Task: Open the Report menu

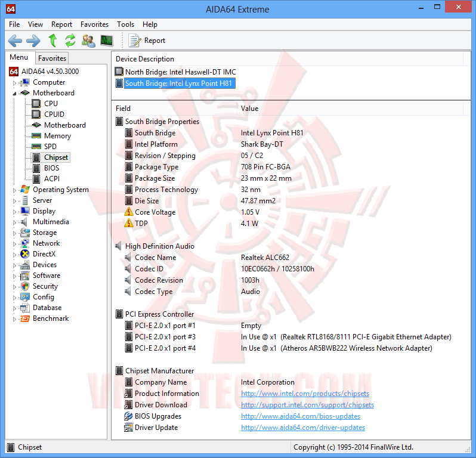Action: point(61,24)
